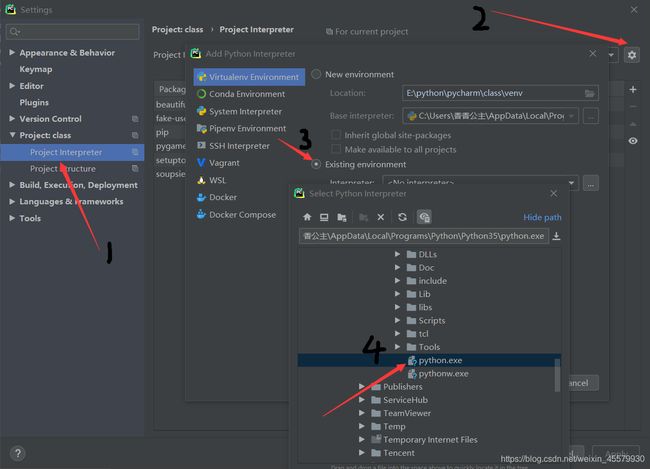This screenshot has height=469, width=650.
Task: Select the New environment radio button
Action: (x=316, y=74)
